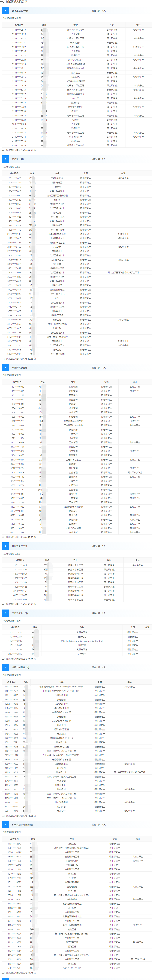This screenshot has height=980, width=153.
Task: Click the MSc Pollution and Environmental Control entry
Action: pos(82,641)
